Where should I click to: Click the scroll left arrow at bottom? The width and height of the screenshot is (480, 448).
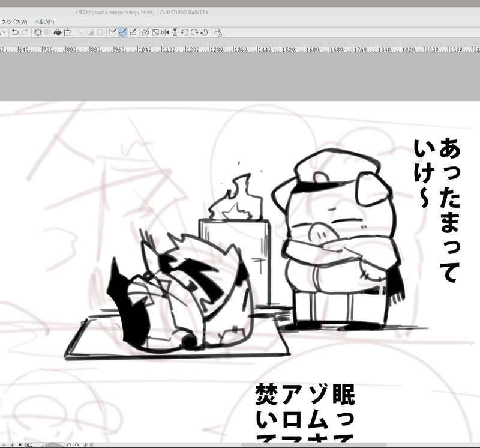pos(92,444)
